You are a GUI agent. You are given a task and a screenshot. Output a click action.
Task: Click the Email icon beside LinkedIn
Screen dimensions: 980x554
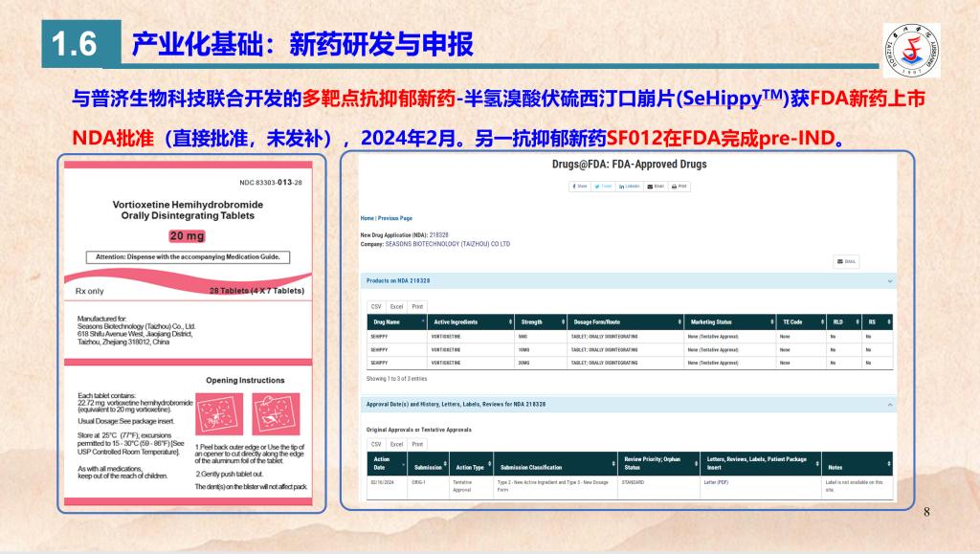click(x=656, y=187)
